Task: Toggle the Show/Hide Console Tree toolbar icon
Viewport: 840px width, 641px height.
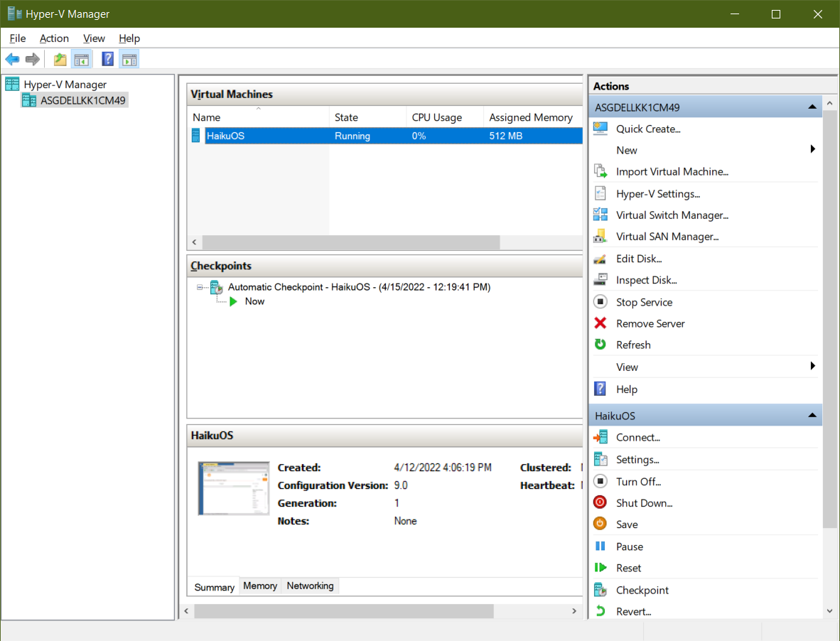Action: (x=82, y=60)
